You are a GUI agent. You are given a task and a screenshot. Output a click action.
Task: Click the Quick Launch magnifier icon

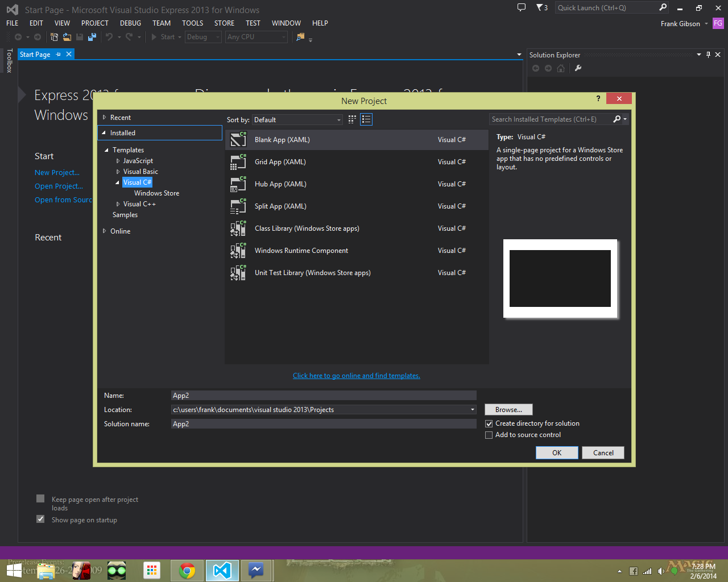(x=663, y=7)
